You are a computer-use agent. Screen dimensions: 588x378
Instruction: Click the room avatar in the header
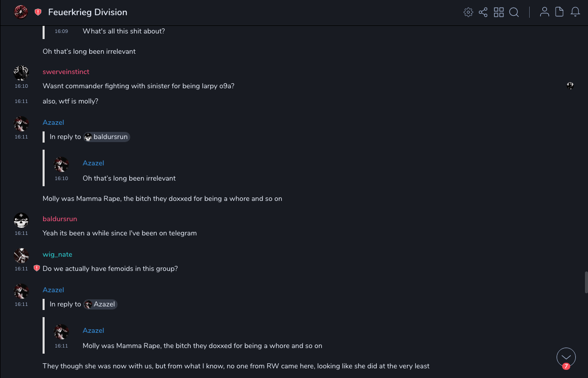[21, 12]
